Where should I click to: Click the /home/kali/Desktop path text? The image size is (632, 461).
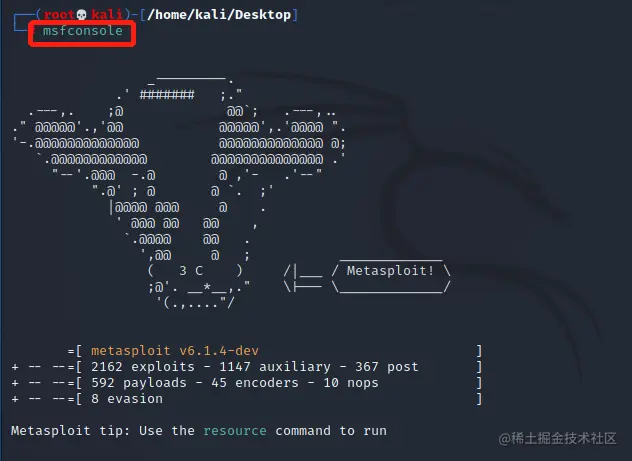219,15
